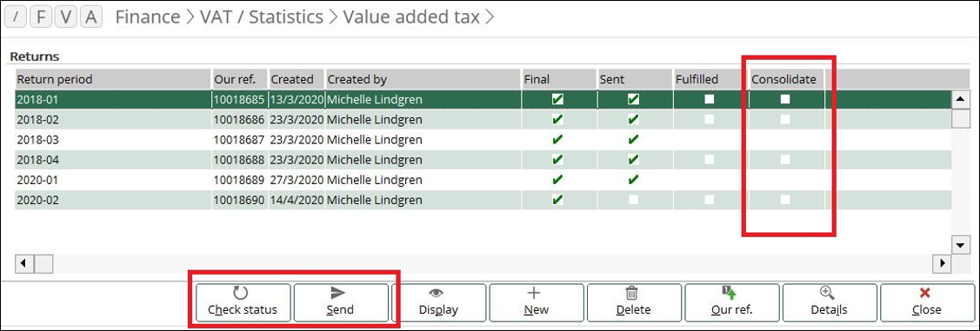
Task: Toggle Fulfilled checkbox for 2018-01 row
Action: 710,99
